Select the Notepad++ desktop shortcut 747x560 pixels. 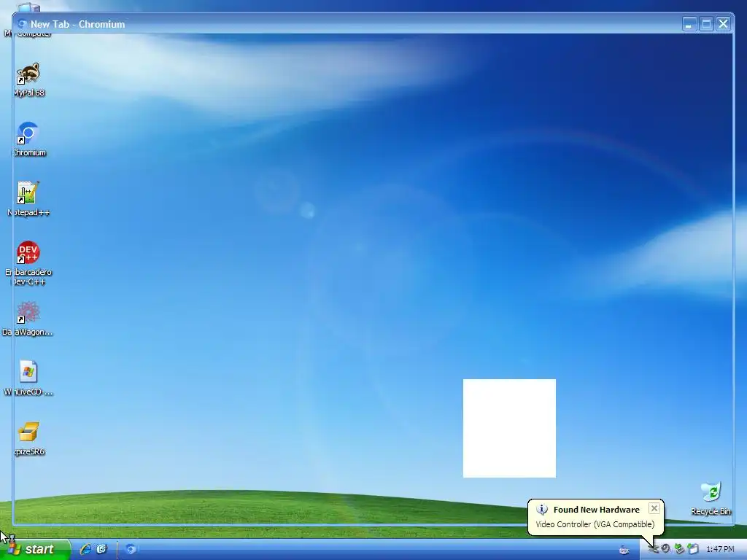pyautogui.click(x=28, y=199)
